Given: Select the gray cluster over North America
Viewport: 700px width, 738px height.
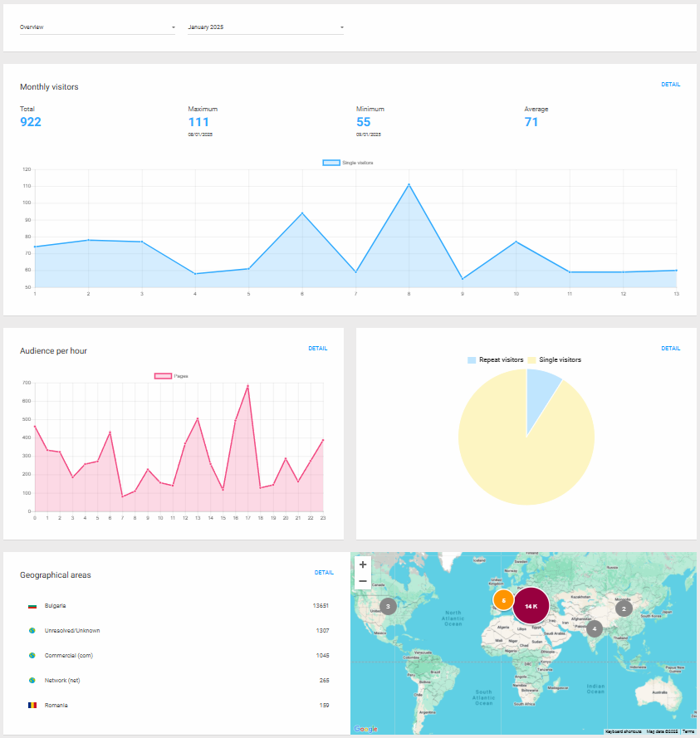Looking at the screenshot, I should 388,606.
